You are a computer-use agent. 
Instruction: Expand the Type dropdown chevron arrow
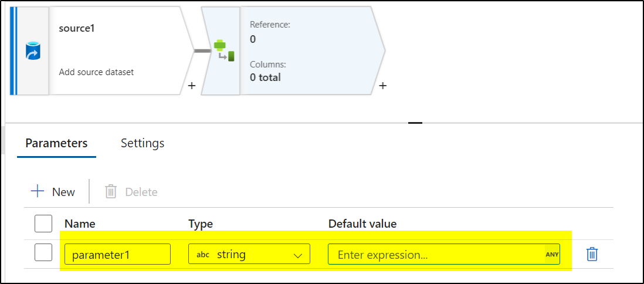click(x=298, y=255)
